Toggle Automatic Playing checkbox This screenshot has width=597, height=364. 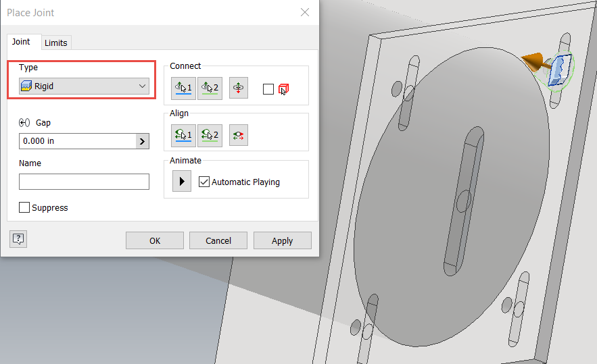pyautogui.click(x=204, y=182)
